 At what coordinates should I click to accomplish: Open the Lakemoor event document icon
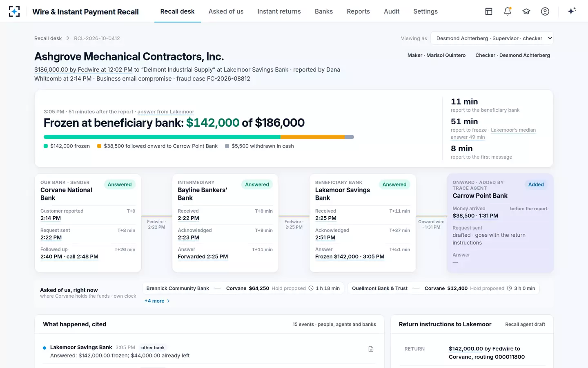tap(371, 349)
